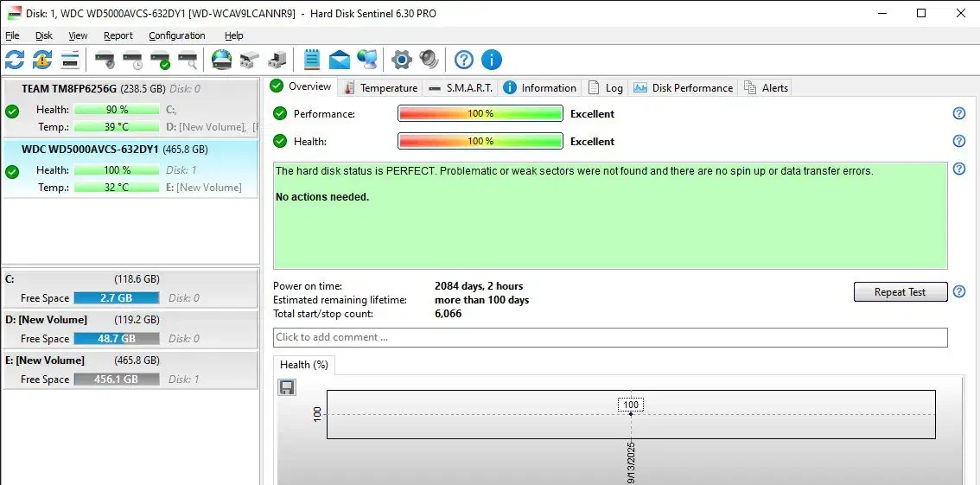Click the TEAM disk 90 % health bar
980x485 pixels.
click(117, 110)
